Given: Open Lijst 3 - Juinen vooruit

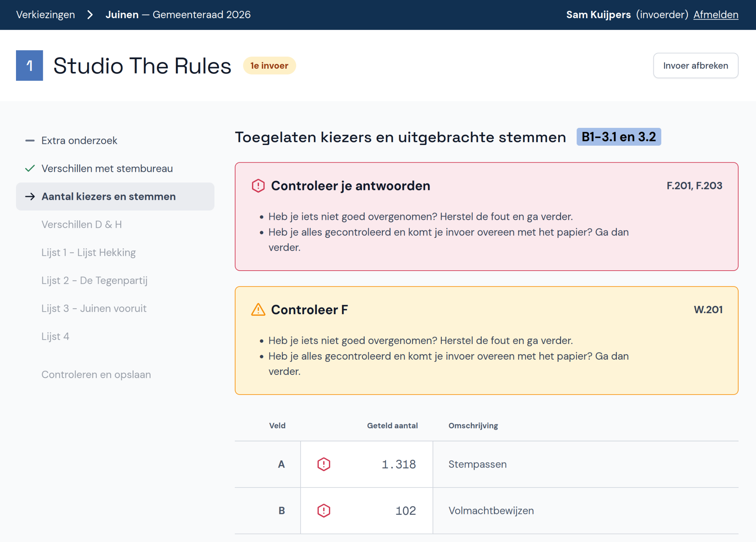Looking at the screenshot, I should (94, 308).
